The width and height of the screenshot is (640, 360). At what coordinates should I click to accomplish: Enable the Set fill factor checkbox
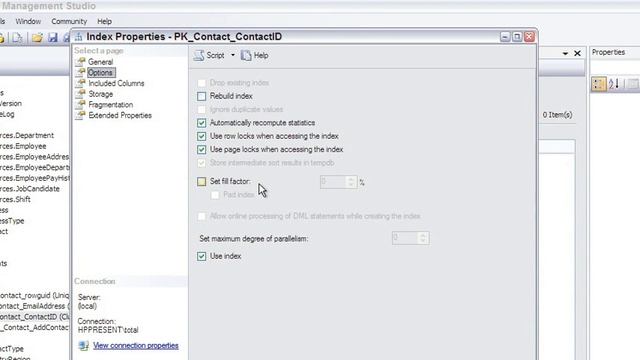(x=202, y=182)
